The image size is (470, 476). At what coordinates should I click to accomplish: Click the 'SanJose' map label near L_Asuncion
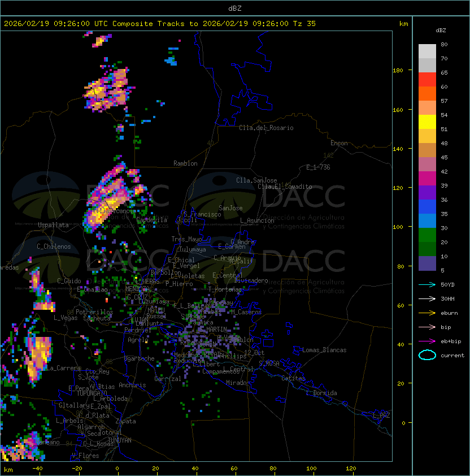(230, 208)
